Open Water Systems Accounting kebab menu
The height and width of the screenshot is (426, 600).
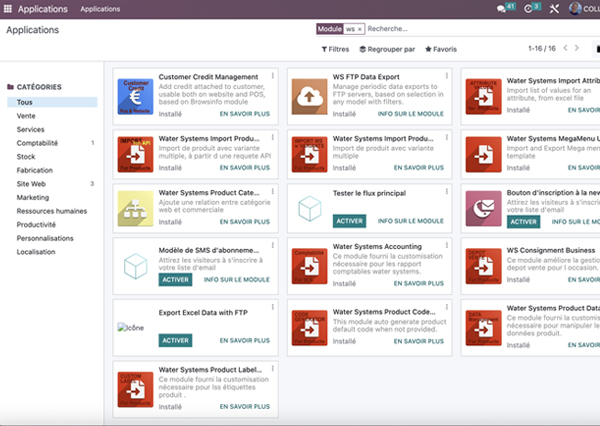pyautogui.click(x=447, y=245)
